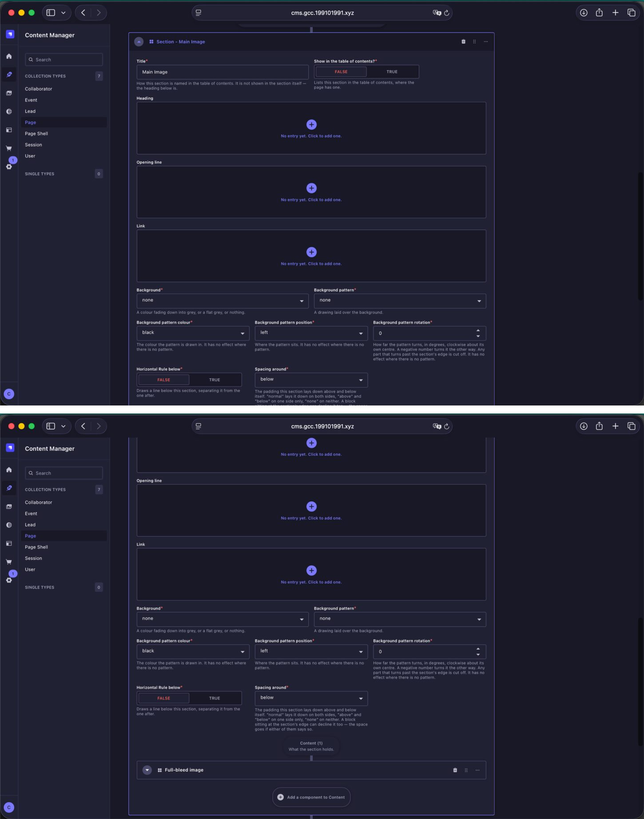Open Spacing around dropdown in the bottom window

tap(311, 698)
